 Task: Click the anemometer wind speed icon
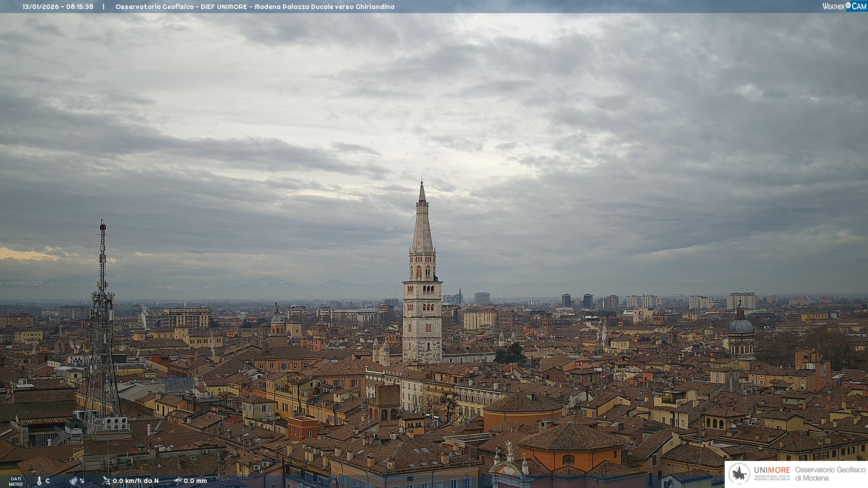pos(106,481)
